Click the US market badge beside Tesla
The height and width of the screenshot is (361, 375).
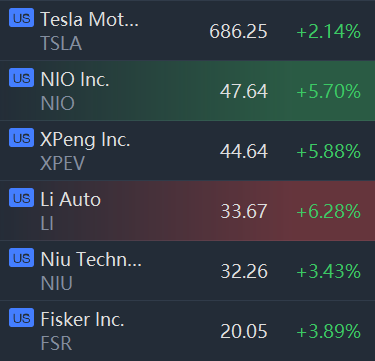(21, 18)
